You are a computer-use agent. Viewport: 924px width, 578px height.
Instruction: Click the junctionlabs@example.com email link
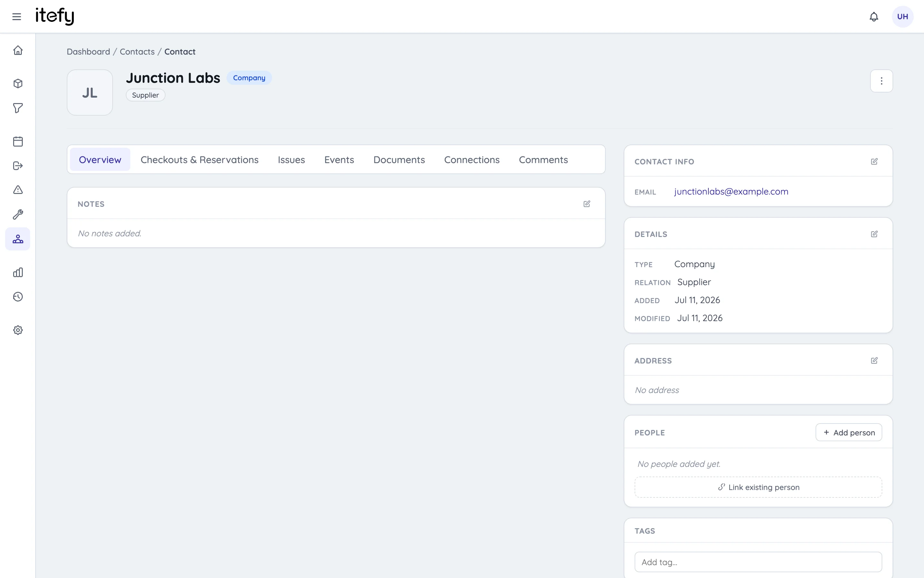coord(731,191)
